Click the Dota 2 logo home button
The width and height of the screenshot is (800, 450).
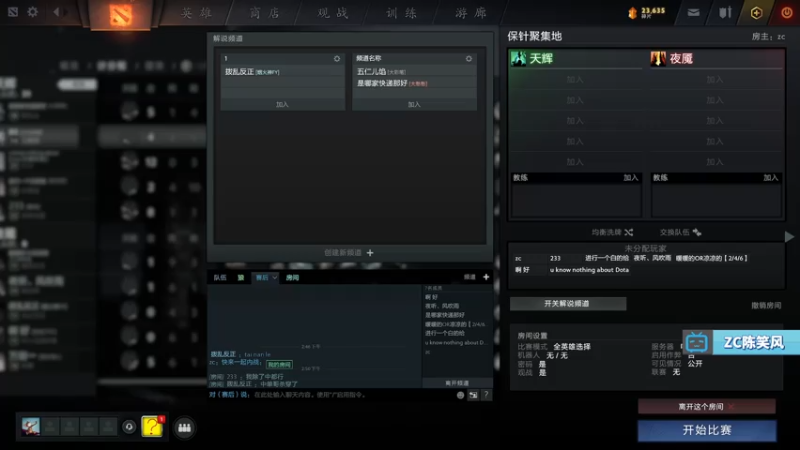tap(120, 14)
